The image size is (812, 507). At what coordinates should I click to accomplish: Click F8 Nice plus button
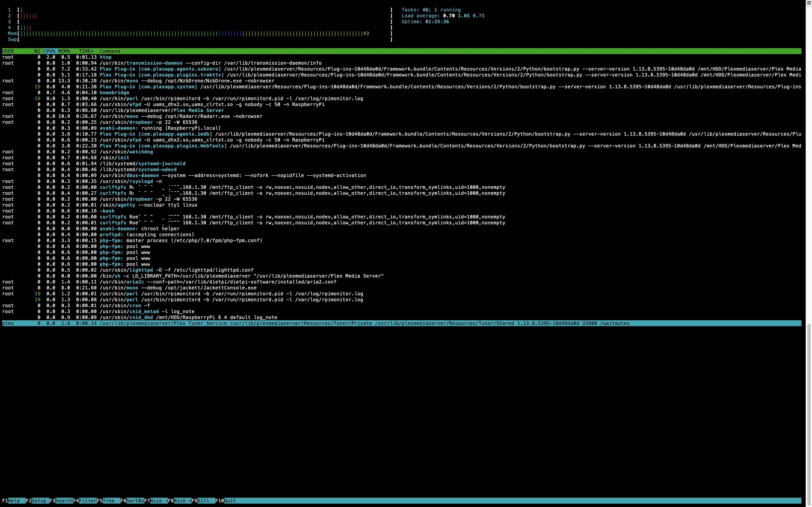tap(182, 501)
